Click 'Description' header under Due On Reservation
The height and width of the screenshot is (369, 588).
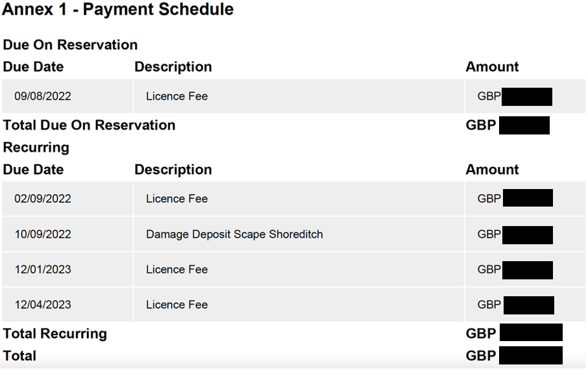coord(173,67)
